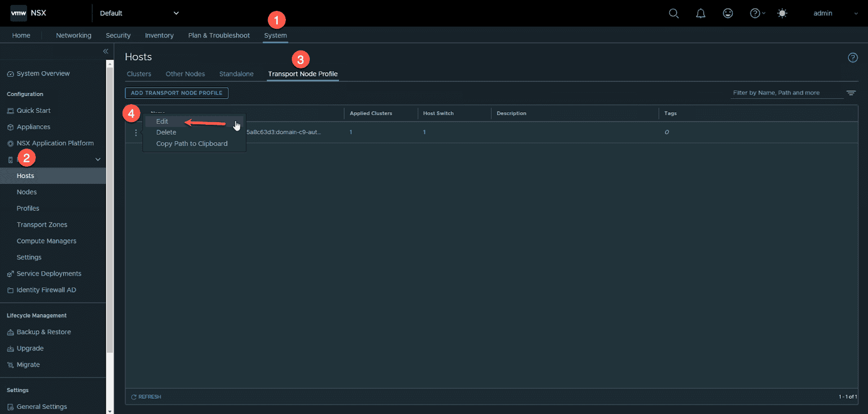
Task: Click the Hosts page help icon
Action: (852, 58)
